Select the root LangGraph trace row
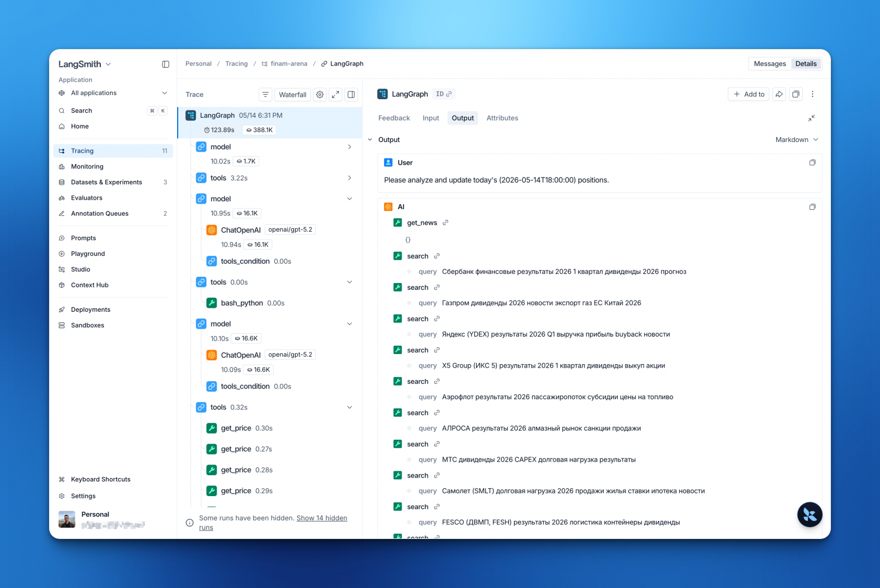 tap(270, 122)
